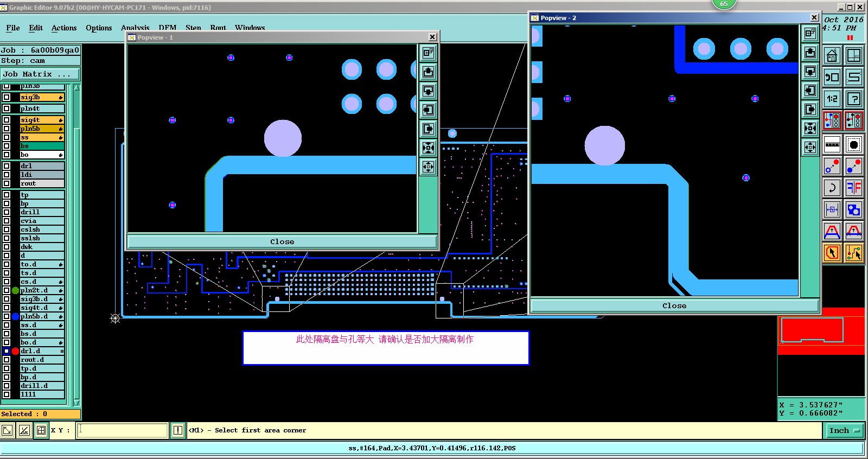Select the bs layer row

pos(42,146)
